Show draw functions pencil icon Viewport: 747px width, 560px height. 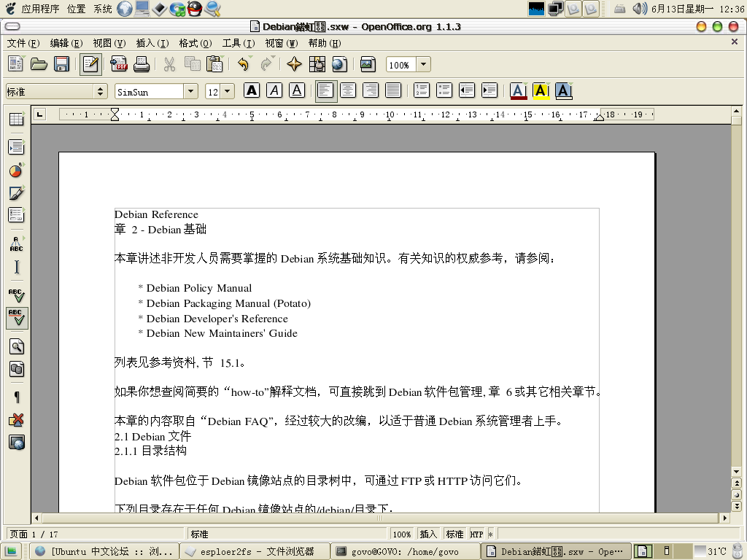coord(17,192)
